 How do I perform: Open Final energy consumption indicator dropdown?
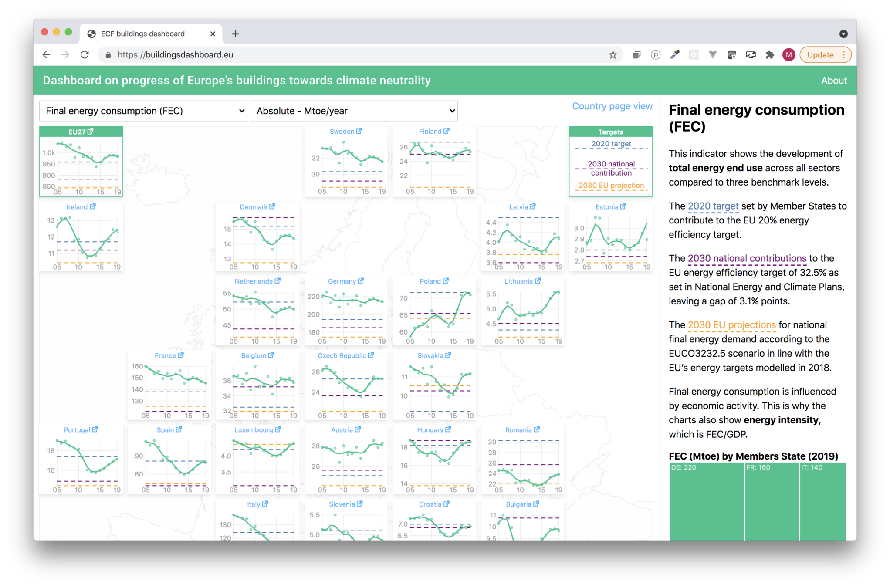pos(143,111)
